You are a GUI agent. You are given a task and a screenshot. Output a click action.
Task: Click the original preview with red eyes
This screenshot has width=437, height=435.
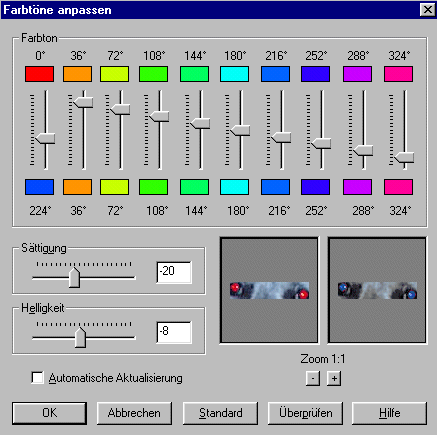(x=269, y=290)
